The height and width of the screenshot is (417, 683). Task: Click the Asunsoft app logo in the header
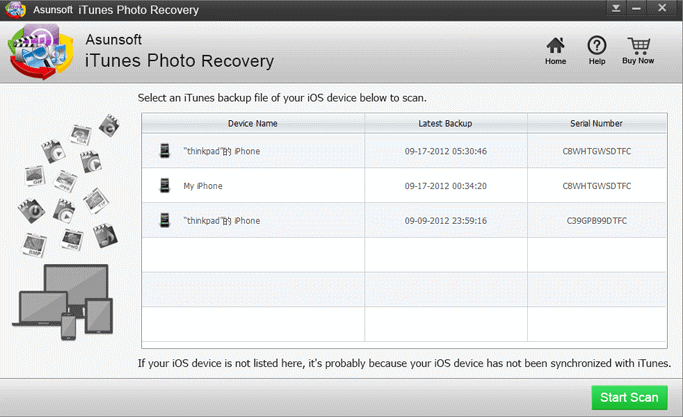point(40,52)
